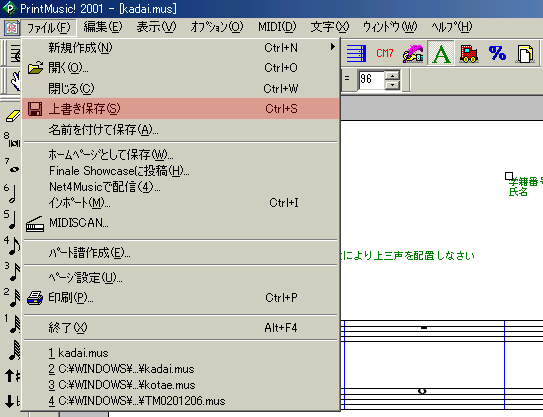Open the ファイル(F) menu

48,27
